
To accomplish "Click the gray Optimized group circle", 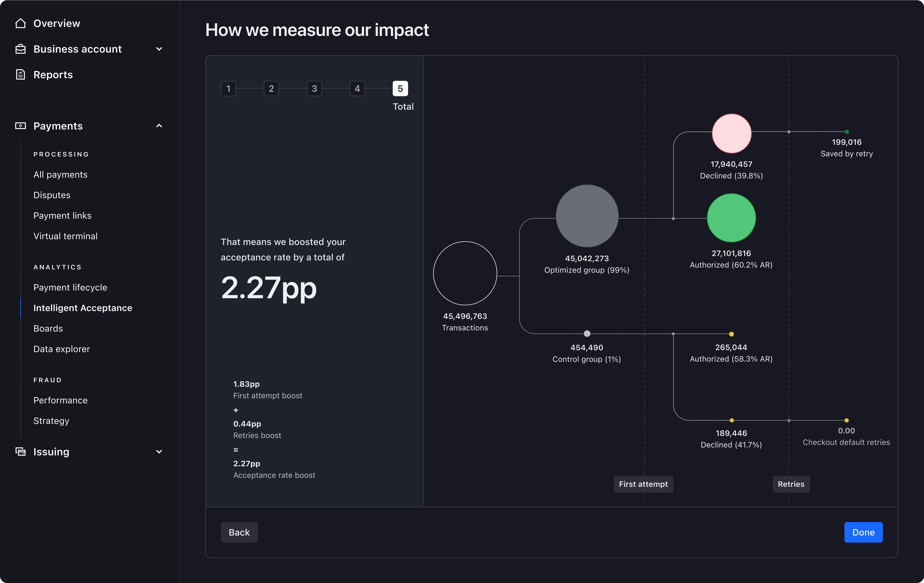I will coord(587,216).
